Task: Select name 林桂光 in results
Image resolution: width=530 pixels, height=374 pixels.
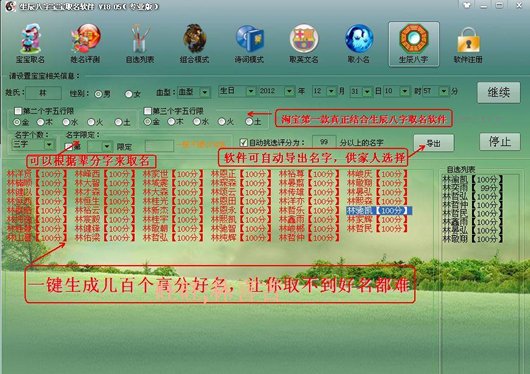Action: click(x=173, y=201)
